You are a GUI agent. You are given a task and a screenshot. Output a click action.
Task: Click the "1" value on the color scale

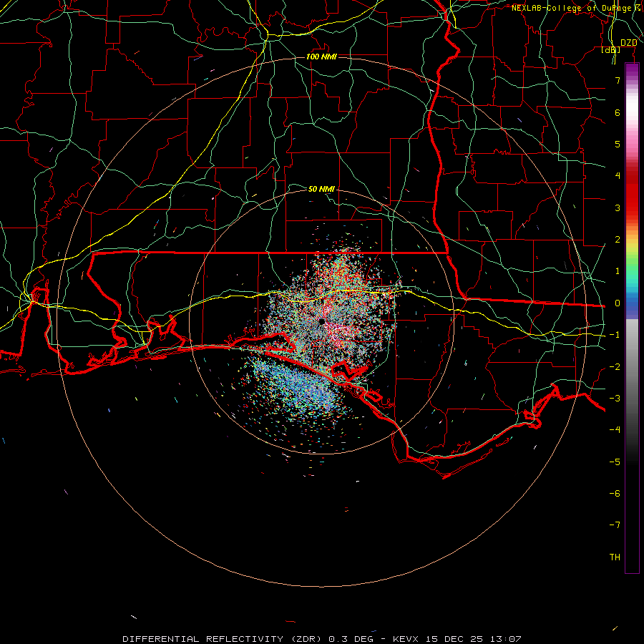click(618, 271)
